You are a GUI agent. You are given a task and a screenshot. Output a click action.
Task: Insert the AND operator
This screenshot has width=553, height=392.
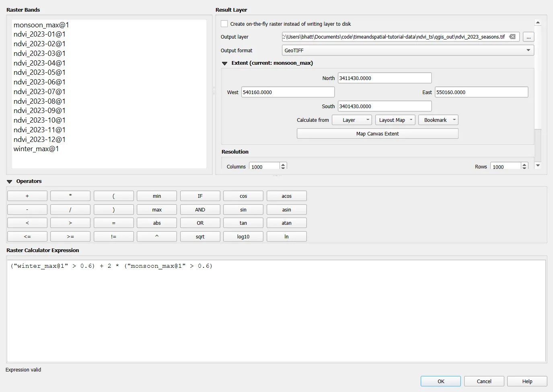[x=200, y=209]
